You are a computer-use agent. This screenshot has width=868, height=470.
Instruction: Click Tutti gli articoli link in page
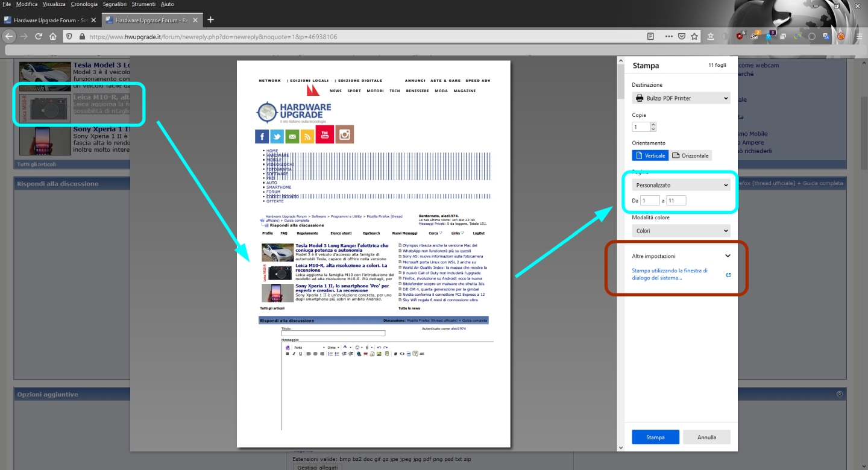coord(36,164)
